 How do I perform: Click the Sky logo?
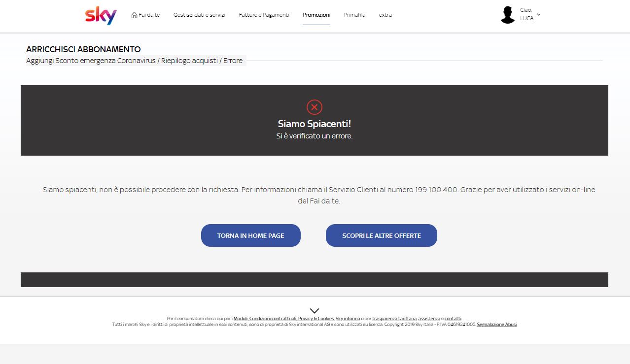tap(101, 15)
